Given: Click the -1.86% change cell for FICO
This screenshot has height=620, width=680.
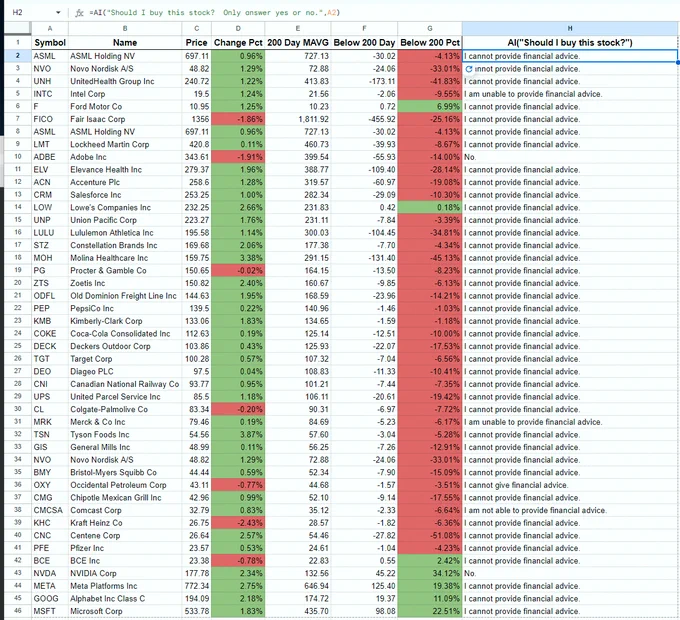Looking at the screenshot, I should [238, 119].
